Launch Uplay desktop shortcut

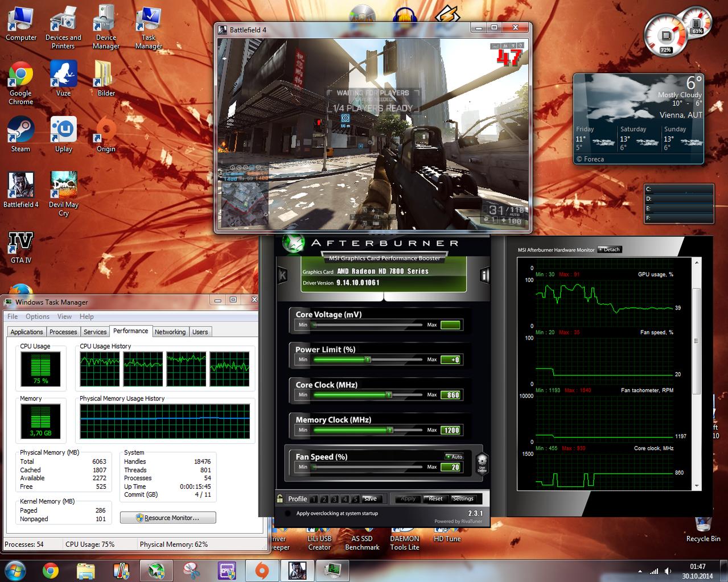[x=63, y=134]
